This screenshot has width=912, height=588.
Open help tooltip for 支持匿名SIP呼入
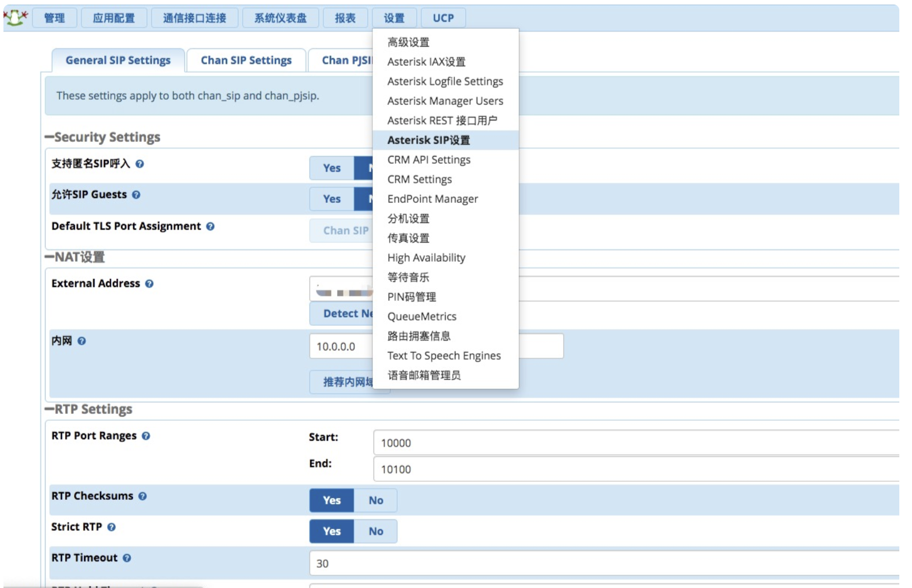coord(140,164)
